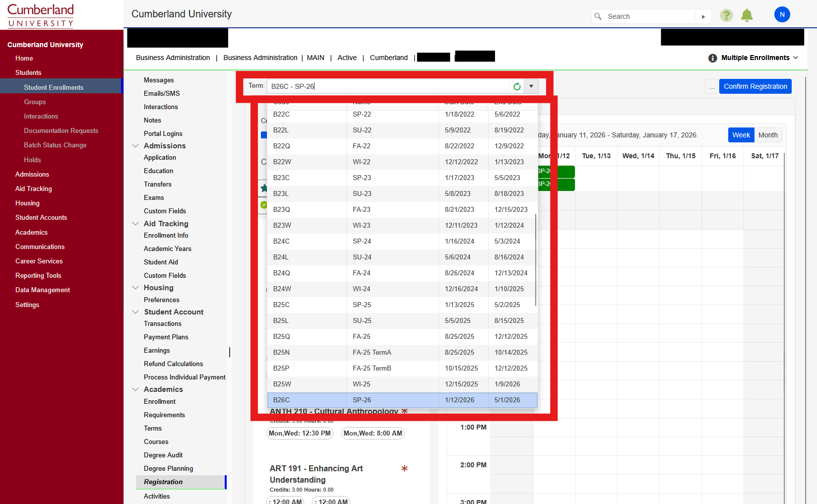Open Enrollment Info under Aid Tracking

(166, 235)
